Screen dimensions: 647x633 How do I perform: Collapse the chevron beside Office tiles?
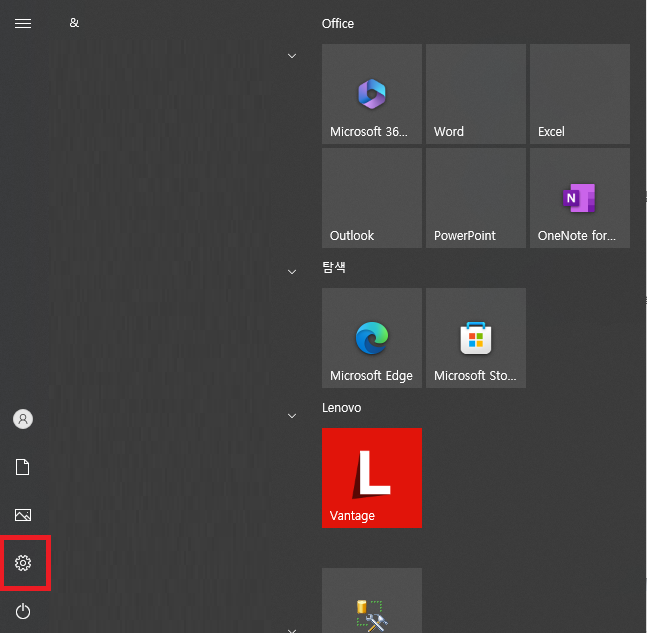pyautogui.click(x=292, y=56)
